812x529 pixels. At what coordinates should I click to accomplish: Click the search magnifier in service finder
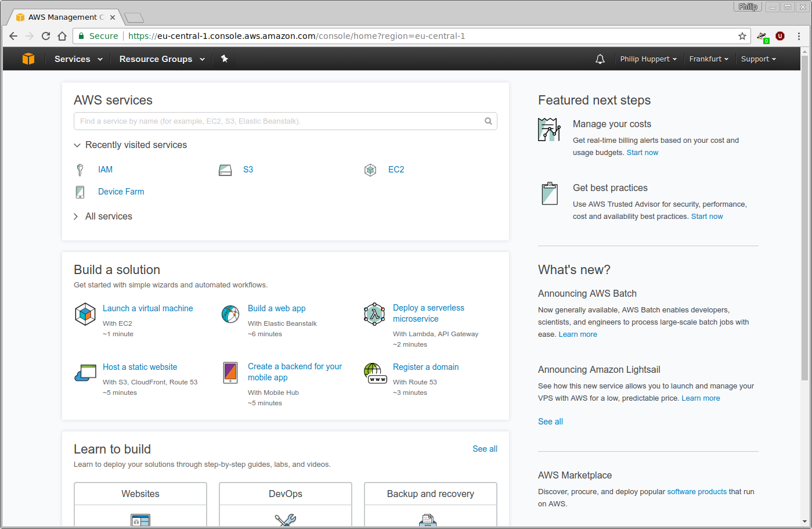(x=488, y=121)
